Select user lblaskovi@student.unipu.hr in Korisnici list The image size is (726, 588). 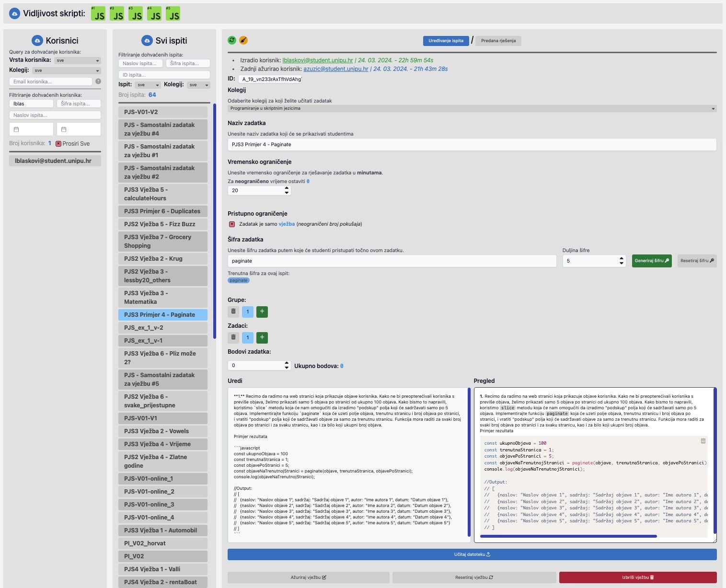click(x=55, y=161)
